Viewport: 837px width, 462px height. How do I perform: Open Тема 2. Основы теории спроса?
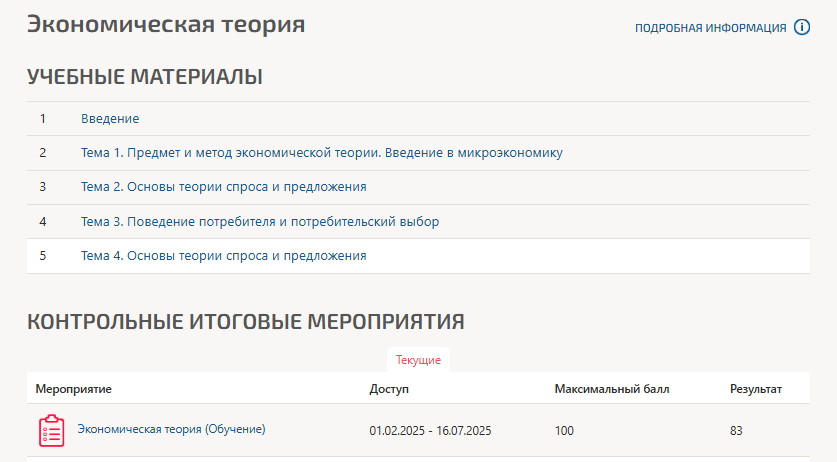pos(223,187)
